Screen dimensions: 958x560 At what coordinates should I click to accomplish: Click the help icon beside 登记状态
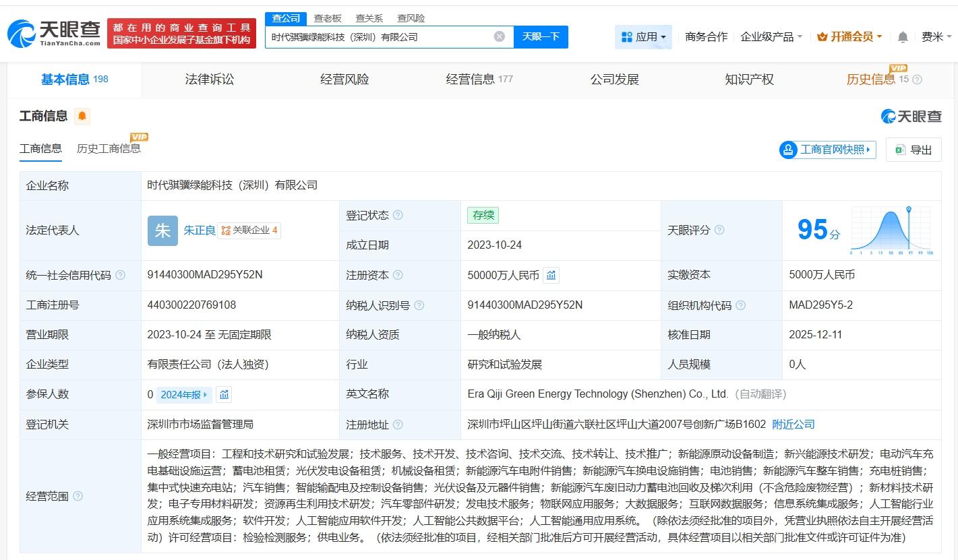398,215
